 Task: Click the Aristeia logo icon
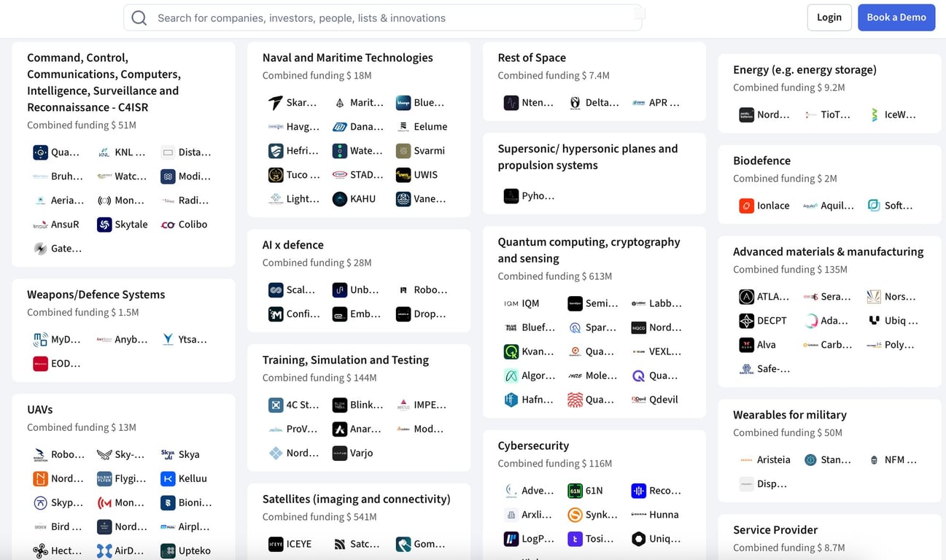747,460
